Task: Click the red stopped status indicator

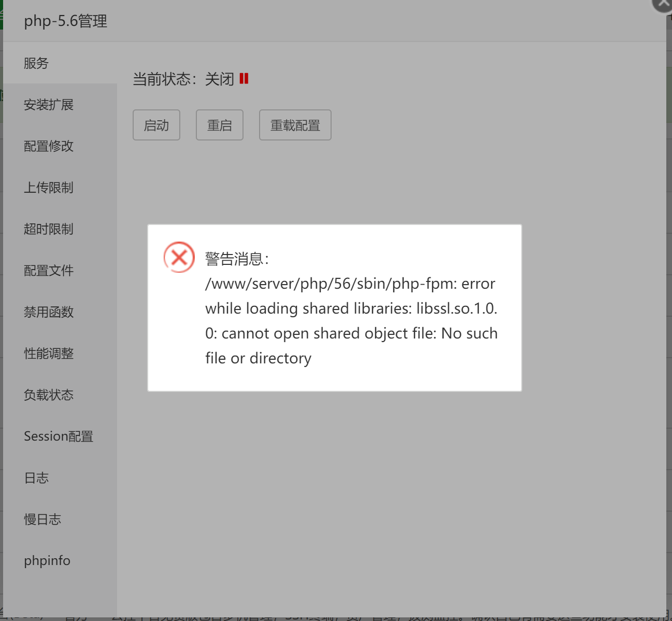Action: point(245,78)
